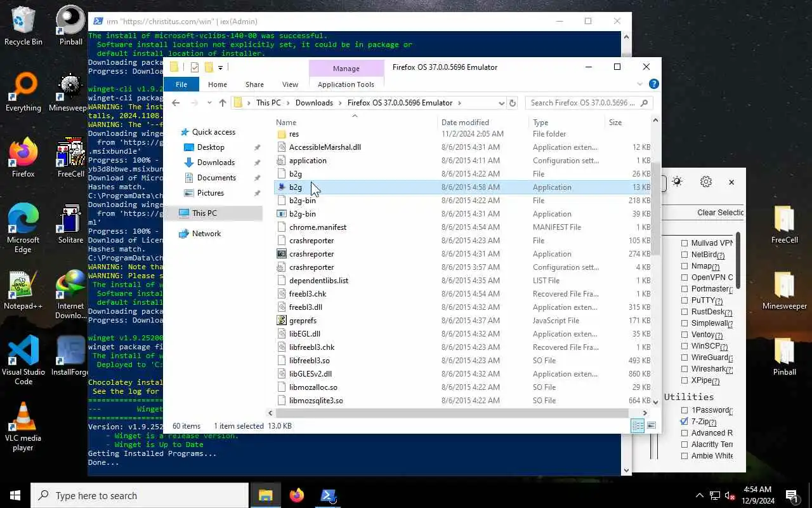This screenshot has height=508, width=812.
Task: Click the Search Firefox OS folder box
Action: pyautogui.click(x=589, y=103)
